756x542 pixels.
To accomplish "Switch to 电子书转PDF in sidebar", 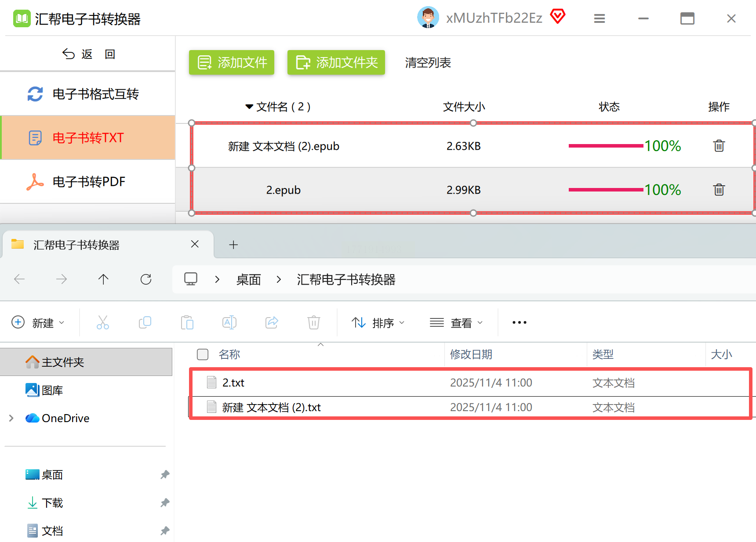I will tap(88, 181).
